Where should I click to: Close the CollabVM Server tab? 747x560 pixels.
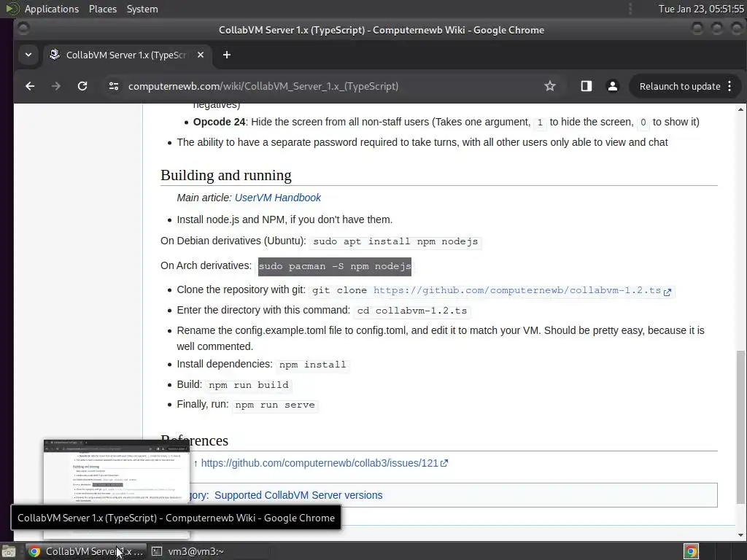(201, 55)
